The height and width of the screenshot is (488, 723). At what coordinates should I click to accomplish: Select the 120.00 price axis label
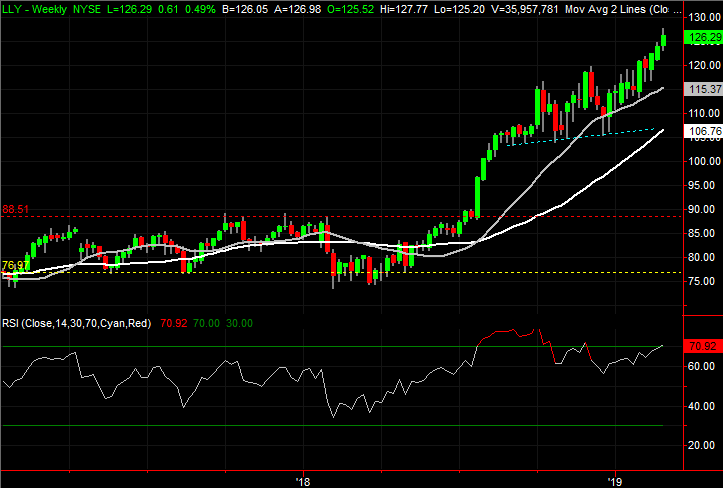tap(704, 65)
